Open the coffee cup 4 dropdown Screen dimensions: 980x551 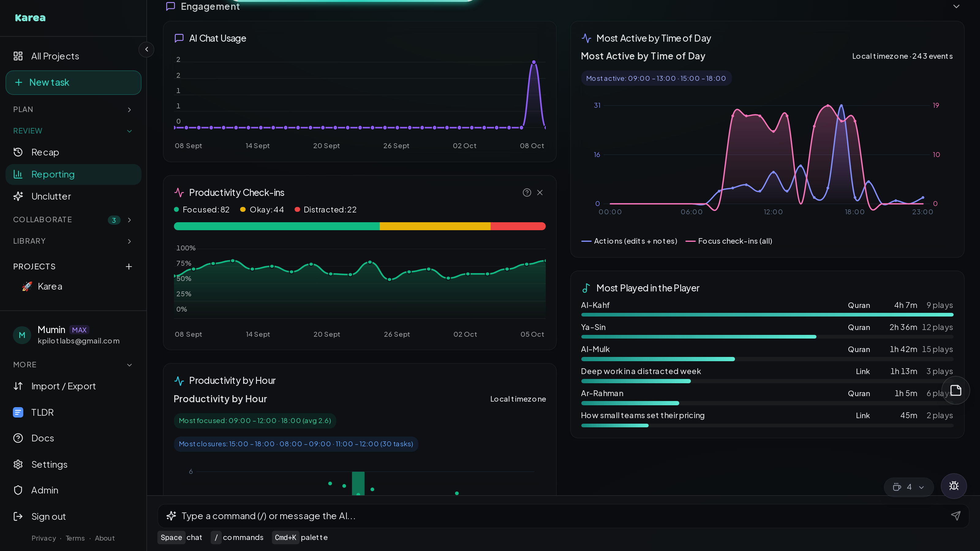908,487
